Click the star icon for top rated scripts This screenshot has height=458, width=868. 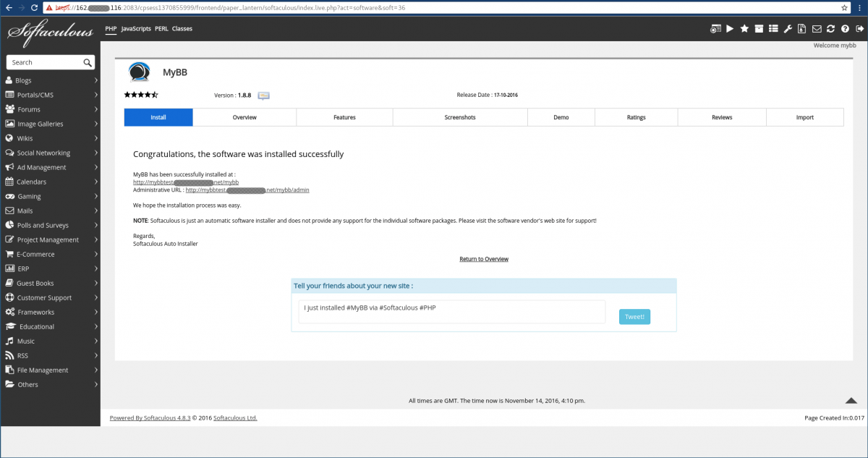(x=744, y=28)
